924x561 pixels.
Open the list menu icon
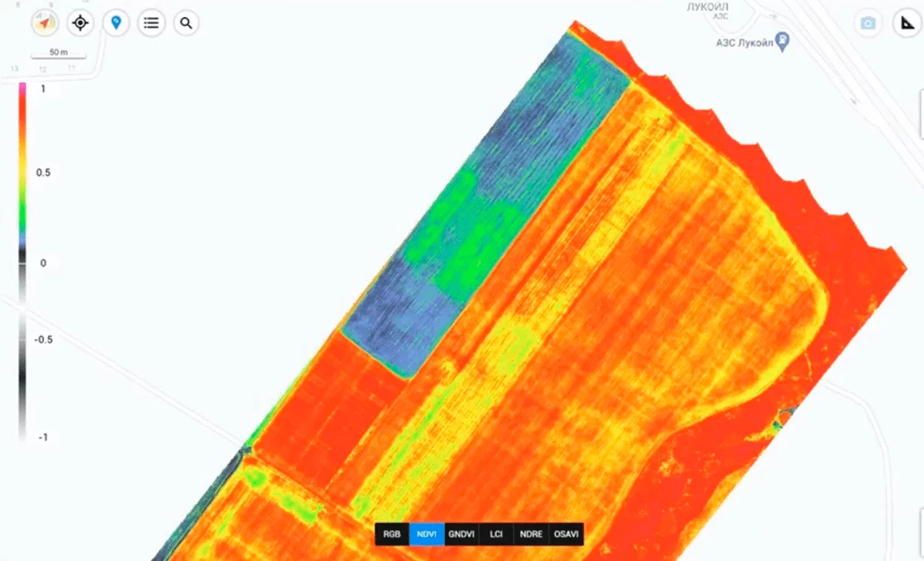pos(152,23)
